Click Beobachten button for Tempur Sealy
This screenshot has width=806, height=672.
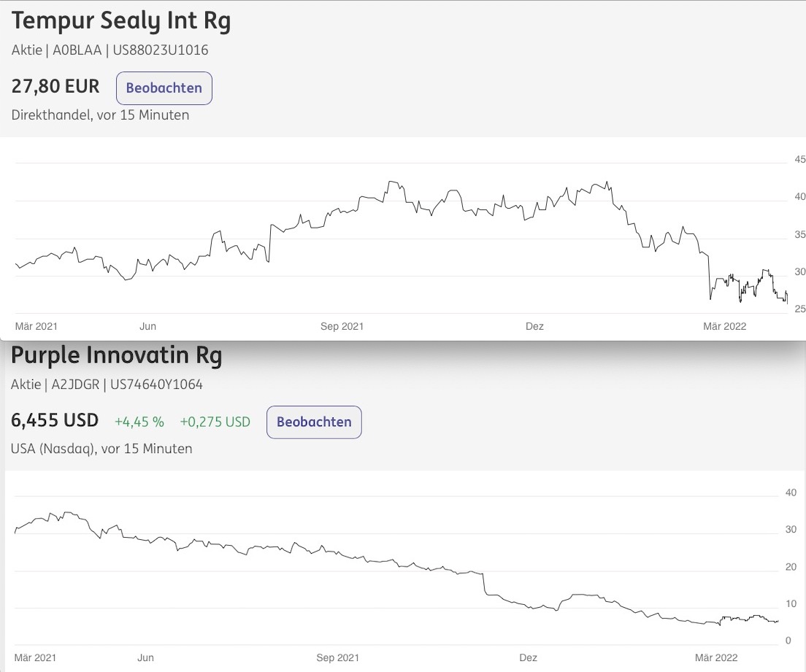[x=164, y=88]
